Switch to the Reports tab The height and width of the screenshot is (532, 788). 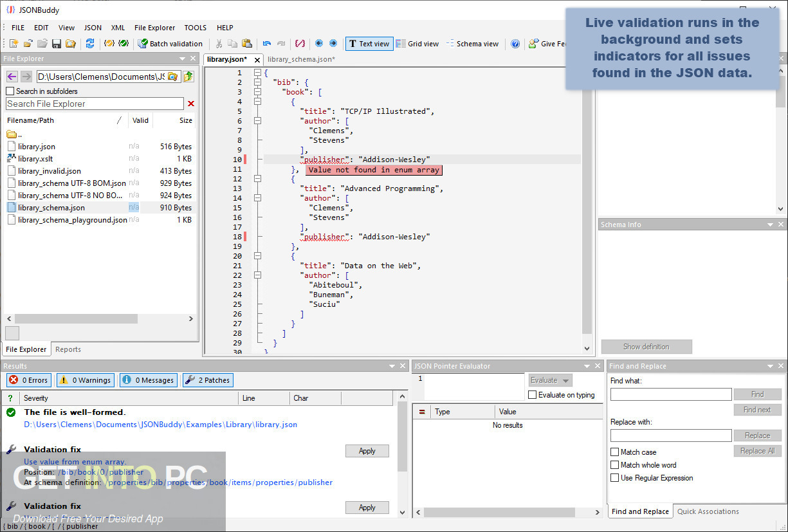68,349
